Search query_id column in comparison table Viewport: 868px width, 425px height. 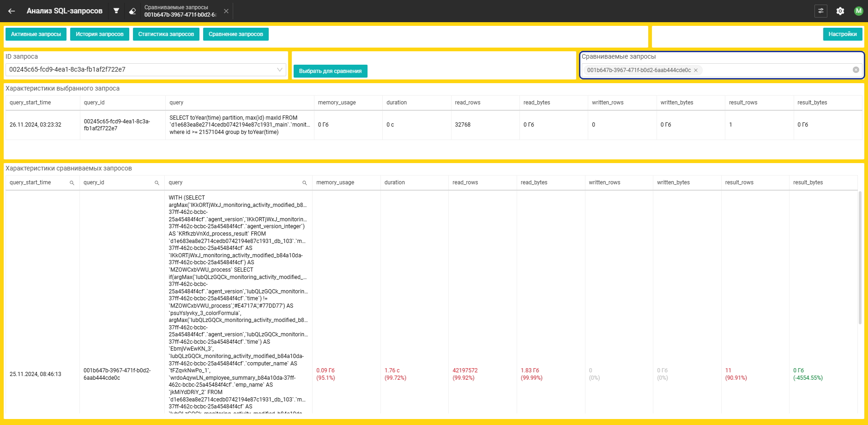click(x=157, y=183)
